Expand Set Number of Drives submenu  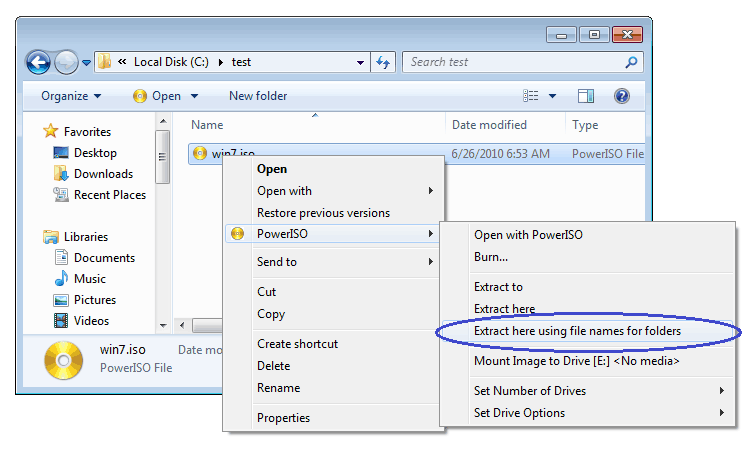pos(587,391)
